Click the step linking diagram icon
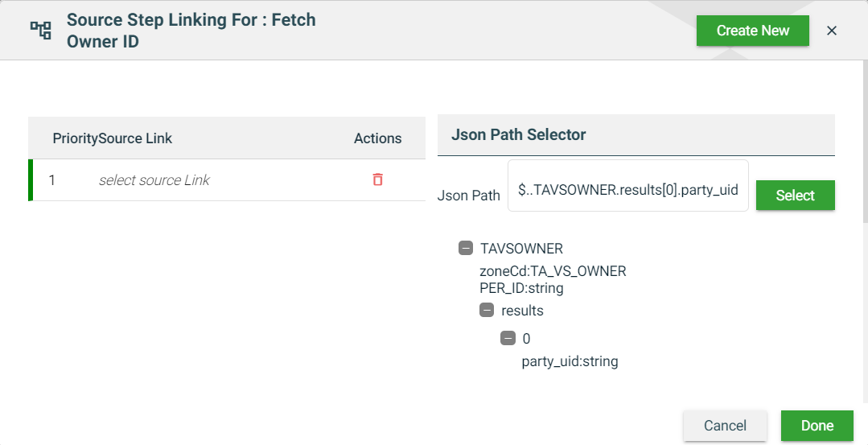This screenshot has width=868, height=445. click(x=40, y=31)
